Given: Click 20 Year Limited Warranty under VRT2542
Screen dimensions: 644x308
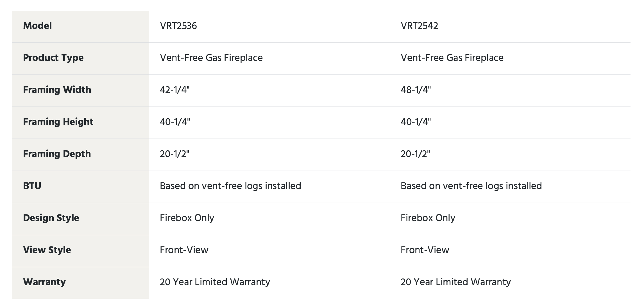Looking at the screenshot, I should click(x=456, y=282).
